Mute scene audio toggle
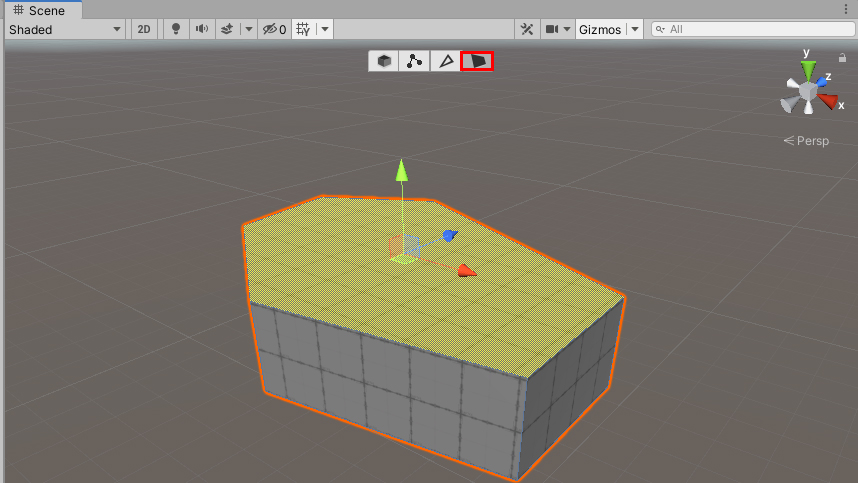Screen dimensions: 858x483 coord(201,29)
